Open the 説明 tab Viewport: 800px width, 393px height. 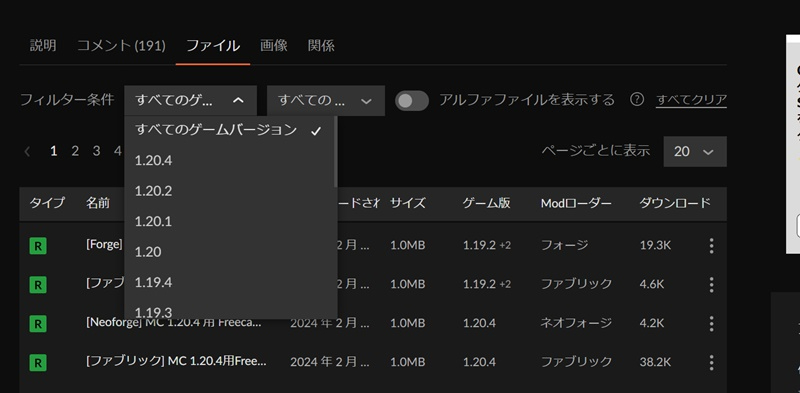[x=43, y=46]
